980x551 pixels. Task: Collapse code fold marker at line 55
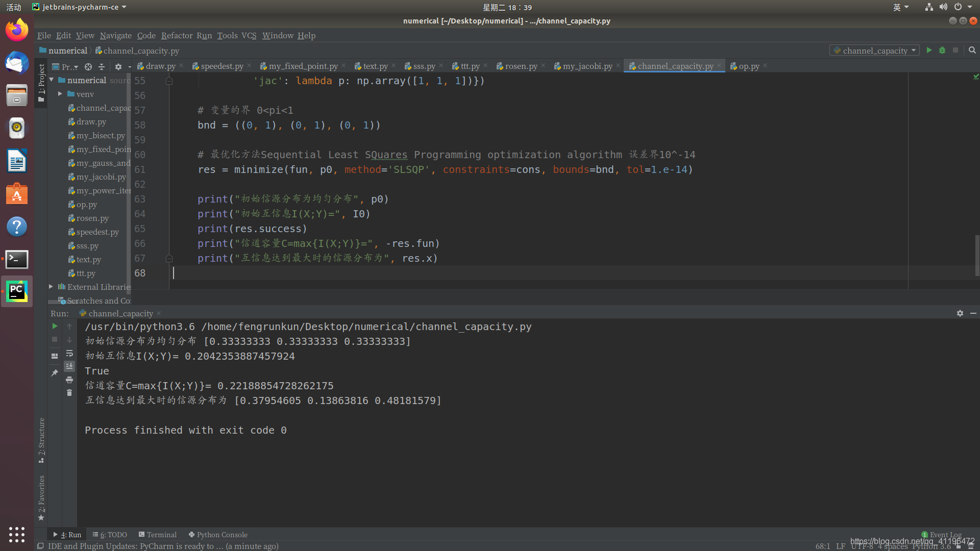[x=169, y=81]
